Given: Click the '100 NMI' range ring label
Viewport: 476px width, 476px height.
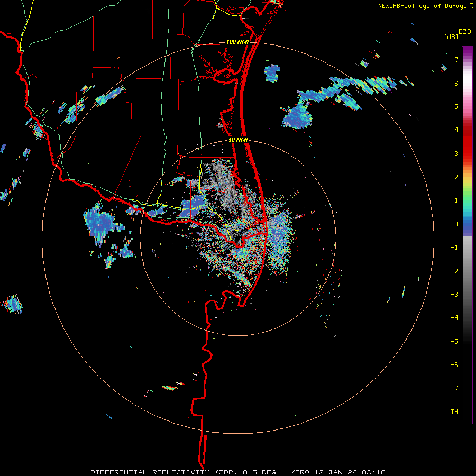Looking at the screenshot, I should tap(237, 42).
